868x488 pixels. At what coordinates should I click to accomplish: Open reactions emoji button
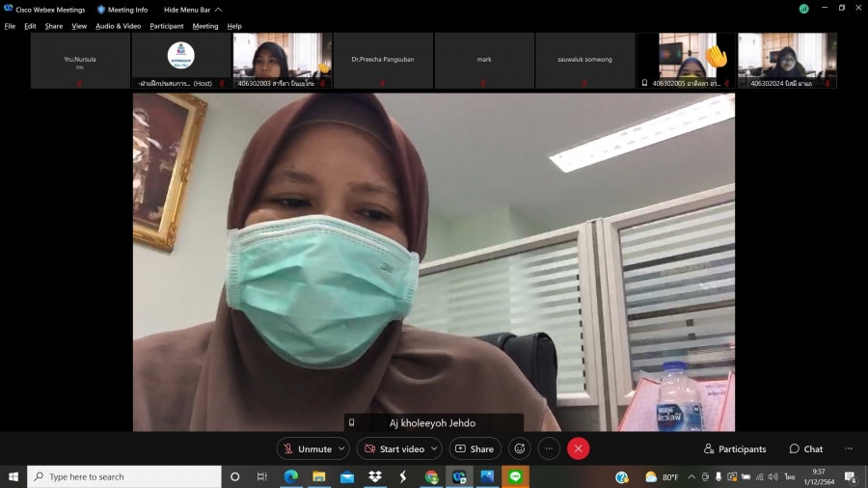point(520,448)
